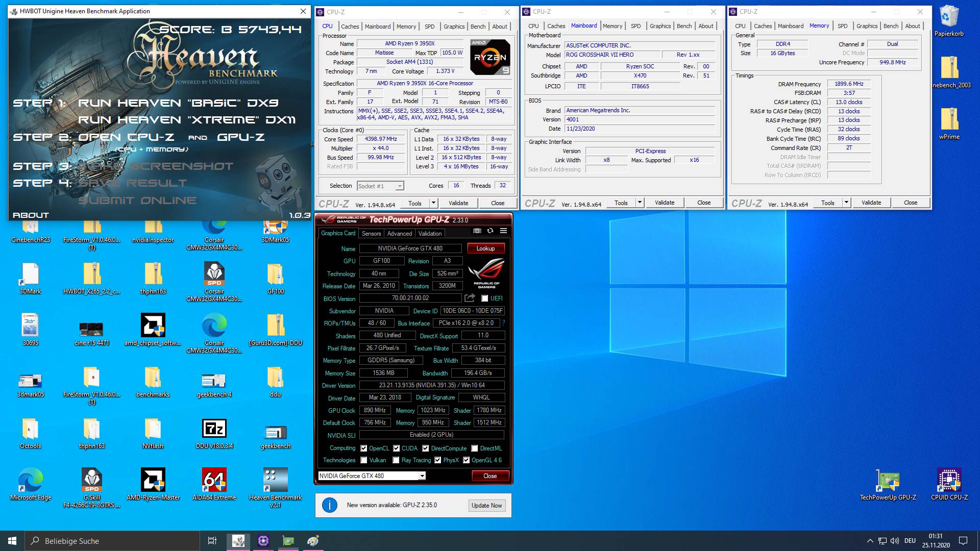Click the bus interface question mark
Viewport: 980px width, 551px height.
coord(503,323)
